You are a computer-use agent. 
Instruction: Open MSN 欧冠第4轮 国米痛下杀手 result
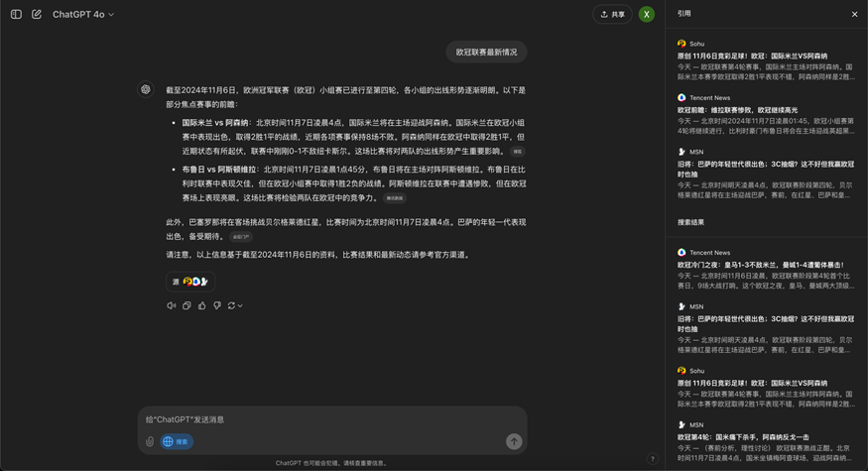pyautogui.click(x=766, y=441)
